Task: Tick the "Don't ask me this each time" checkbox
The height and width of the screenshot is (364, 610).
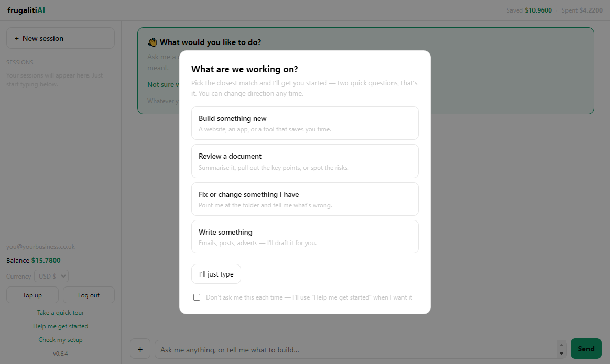Action: [197, 297]
